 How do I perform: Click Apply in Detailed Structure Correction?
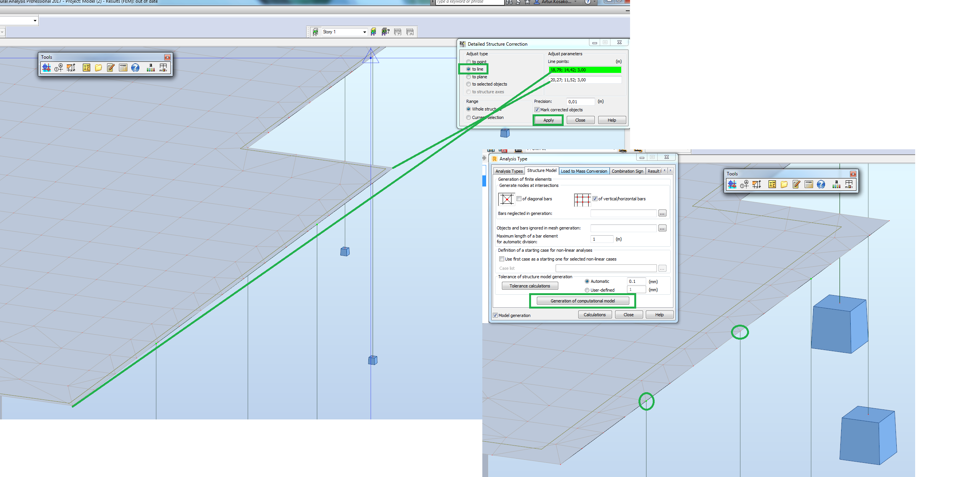coord(548,120)
